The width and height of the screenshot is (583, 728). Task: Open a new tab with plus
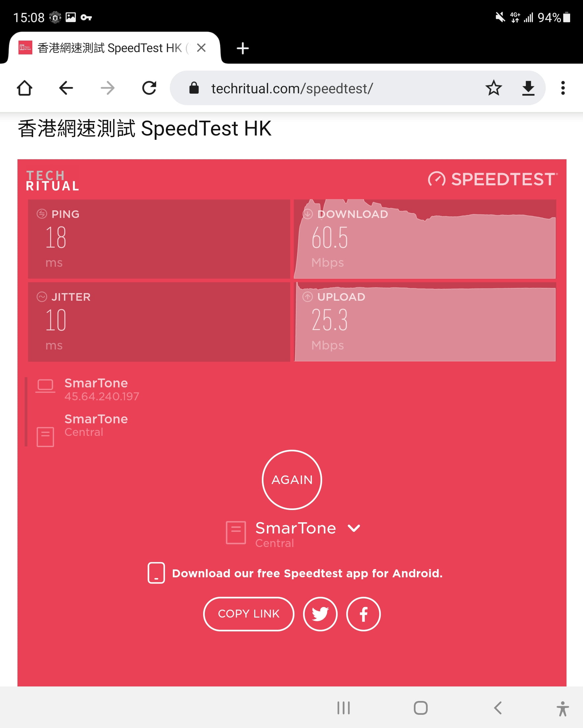[242, 48]
